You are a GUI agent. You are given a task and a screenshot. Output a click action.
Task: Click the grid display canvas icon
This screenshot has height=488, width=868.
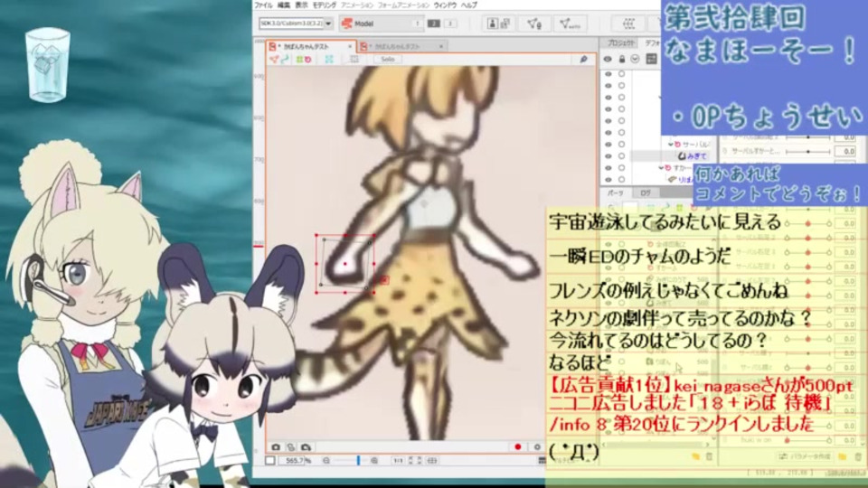(x=354, y=60)
